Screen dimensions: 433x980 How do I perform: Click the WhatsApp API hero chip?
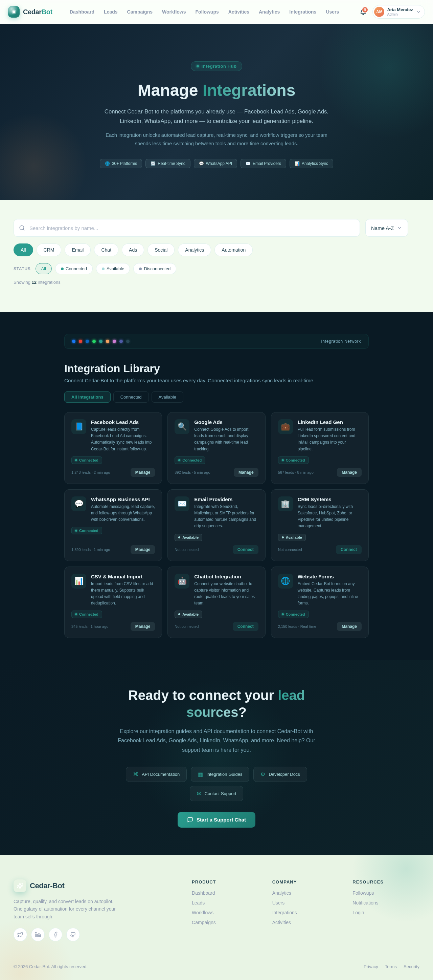coord(215,164)
